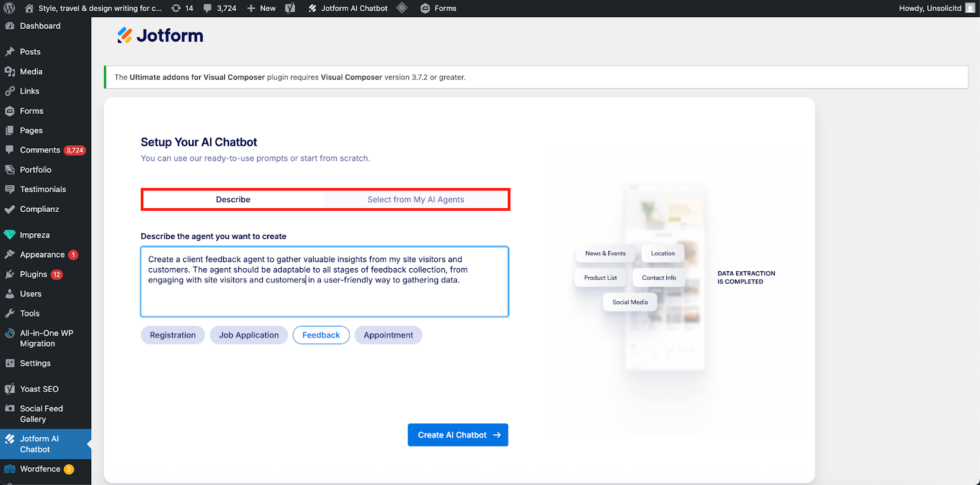Open Jotform AI Chatbot from the admin bar

coord(348,8)
